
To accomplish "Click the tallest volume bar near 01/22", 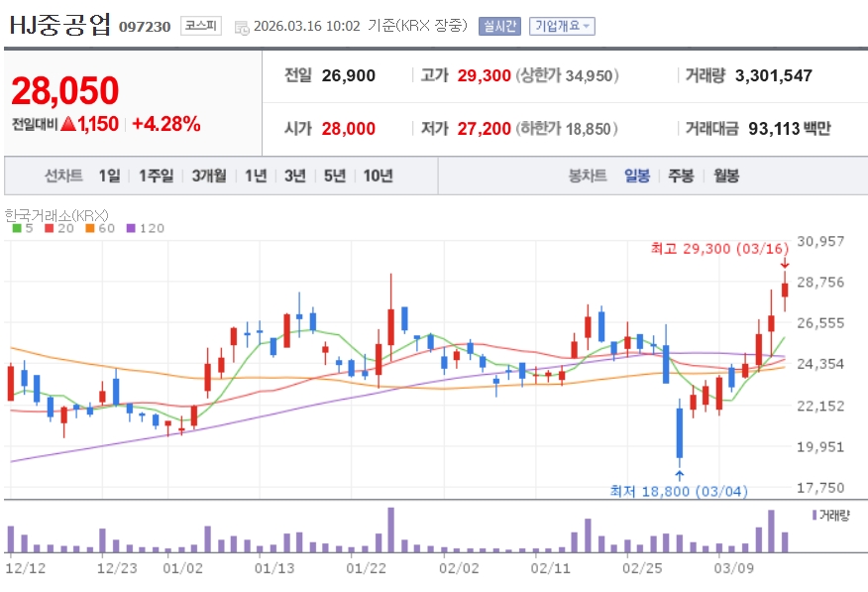I will coord(391,531).
